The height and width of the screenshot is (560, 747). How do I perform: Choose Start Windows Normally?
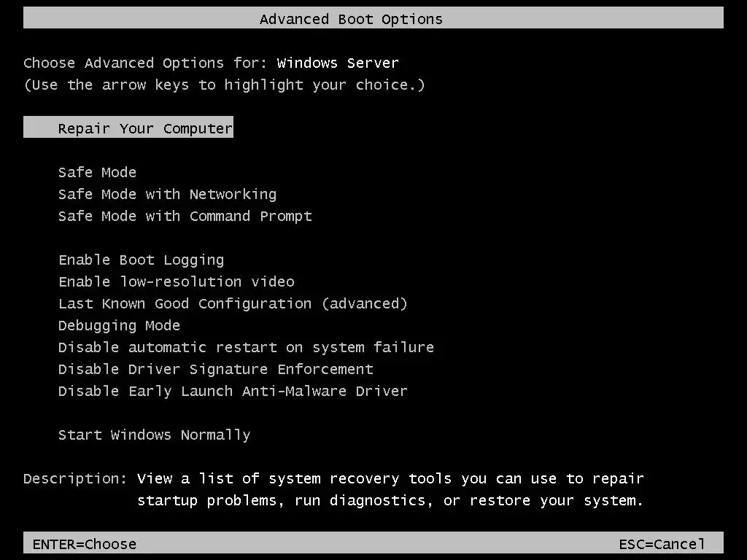[154, 435]
